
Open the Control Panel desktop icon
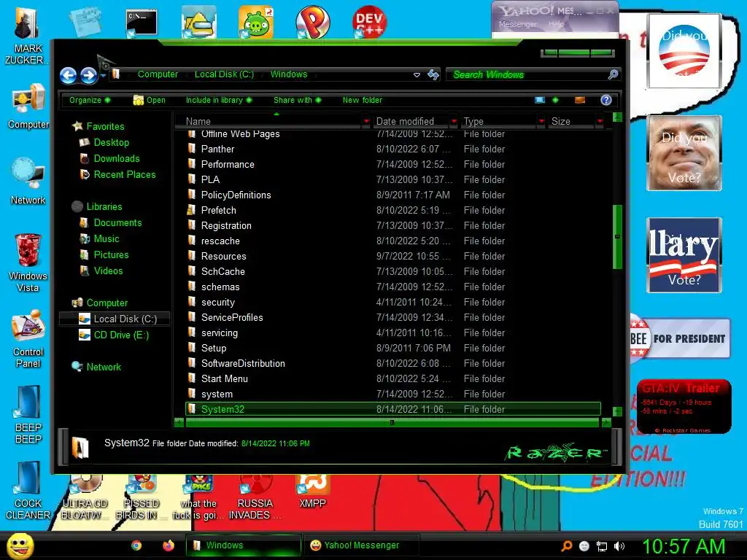[28, 339]
